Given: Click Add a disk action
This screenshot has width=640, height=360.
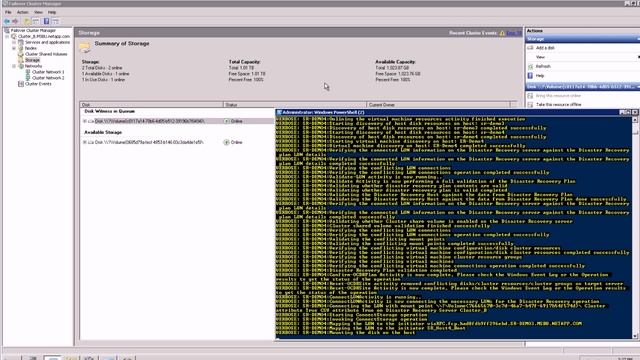Looking at the screenshot, I should tap(545, 48).
